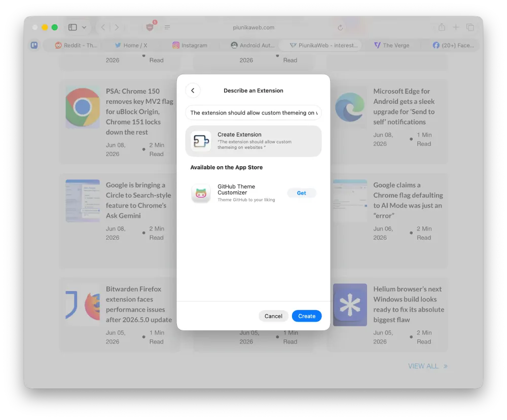Click the yellow minimize window button
Viewport: 507px width, 420px height.
(45, 27)
